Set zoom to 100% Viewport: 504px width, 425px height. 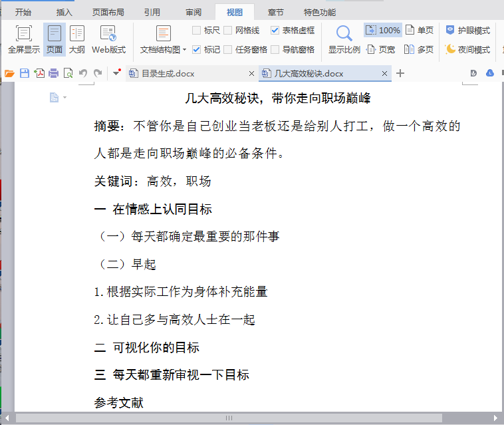point(383,30)
